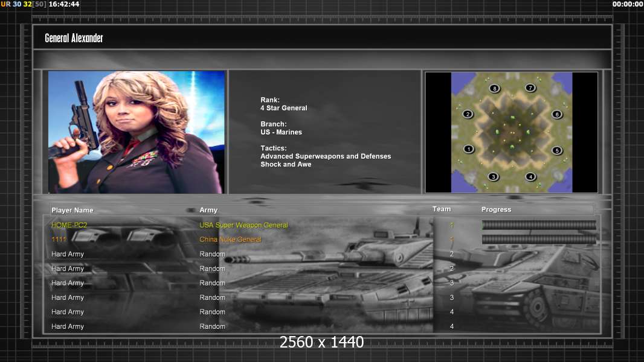Click 'Advanced Superweapons and Defenses' text
This screenshot has height=362, width=644.
tap(326, 156)
